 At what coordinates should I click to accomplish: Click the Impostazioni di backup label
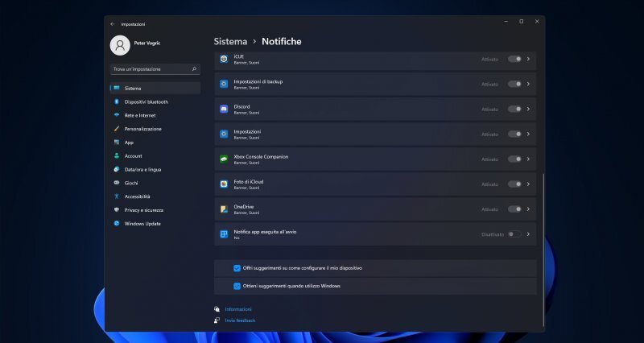258,81
